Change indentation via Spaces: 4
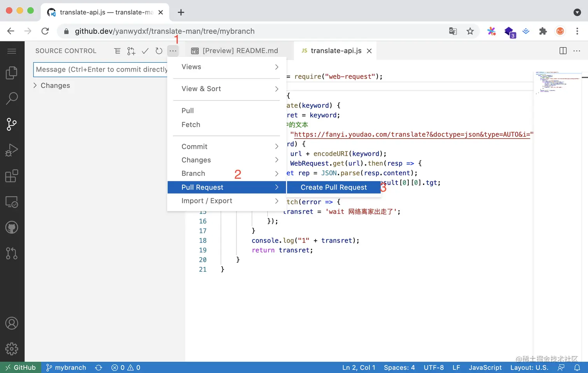This screenshot has height=373, width=588. click(399, 368)
